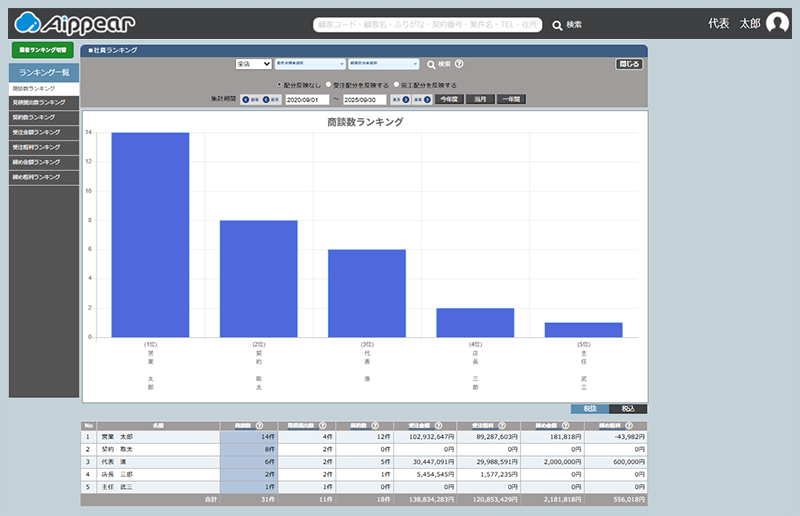
Task: Open 契約数ランキング in the sidebar
Action: (43, 117)
